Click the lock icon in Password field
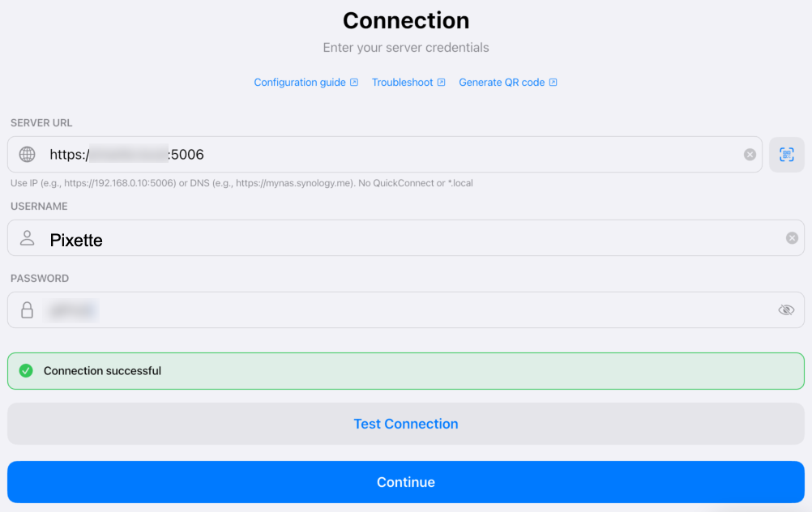The height and width of the screenshot is (512, 812). point(27,309)
